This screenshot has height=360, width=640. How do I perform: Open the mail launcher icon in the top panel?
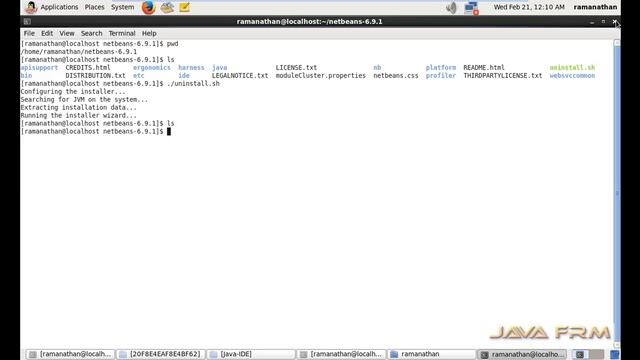pyautogui.click(x=167, y=7)
